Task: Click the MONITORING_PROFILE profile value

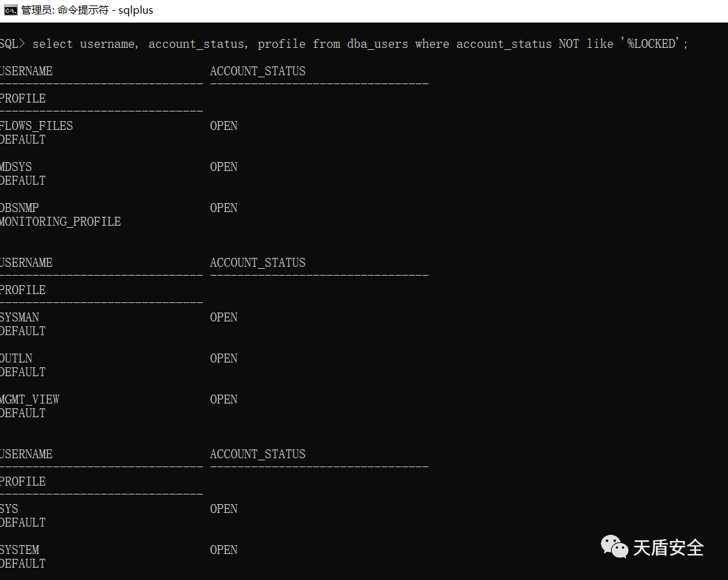Action: [60, 222]
